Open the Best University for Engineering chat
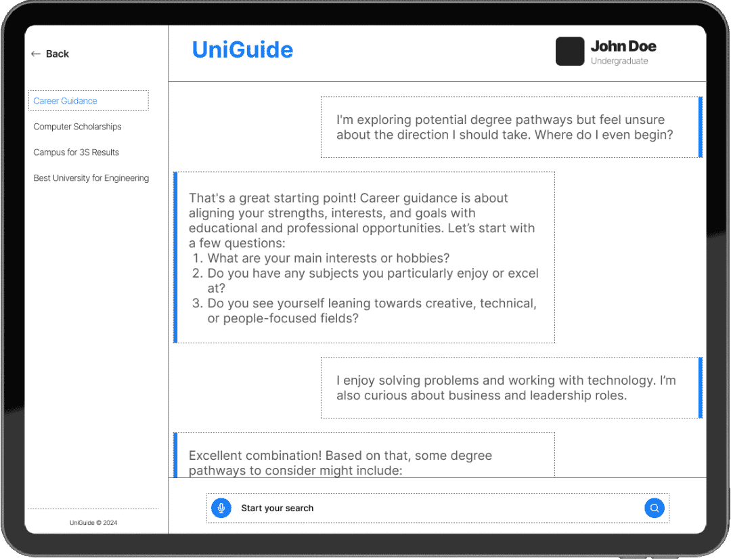Viewport: 731px width, 560px height. coord(91,177)
